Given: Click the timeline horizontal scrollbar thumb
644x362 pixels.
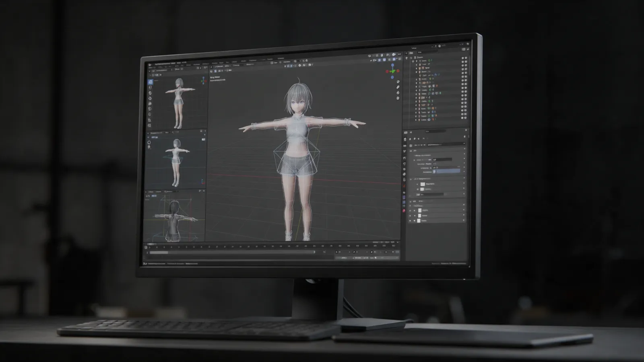Looking at the screenshot, I should tap(159, 253).
